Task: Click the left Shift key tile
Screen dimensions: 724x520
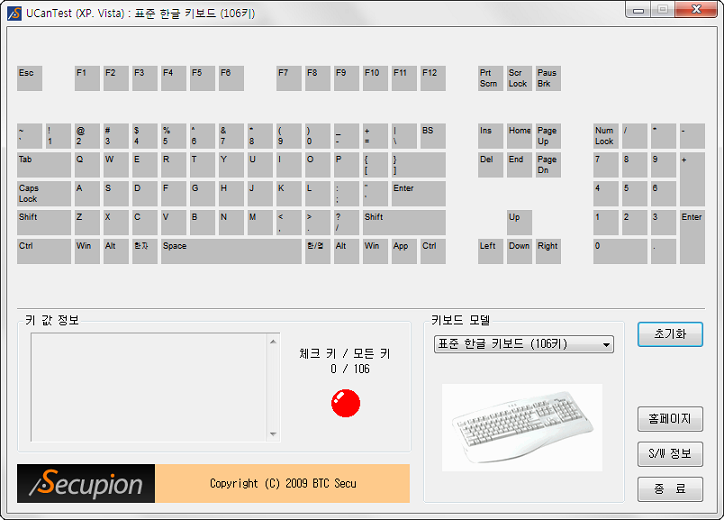Action: click(x=44, y=223)
